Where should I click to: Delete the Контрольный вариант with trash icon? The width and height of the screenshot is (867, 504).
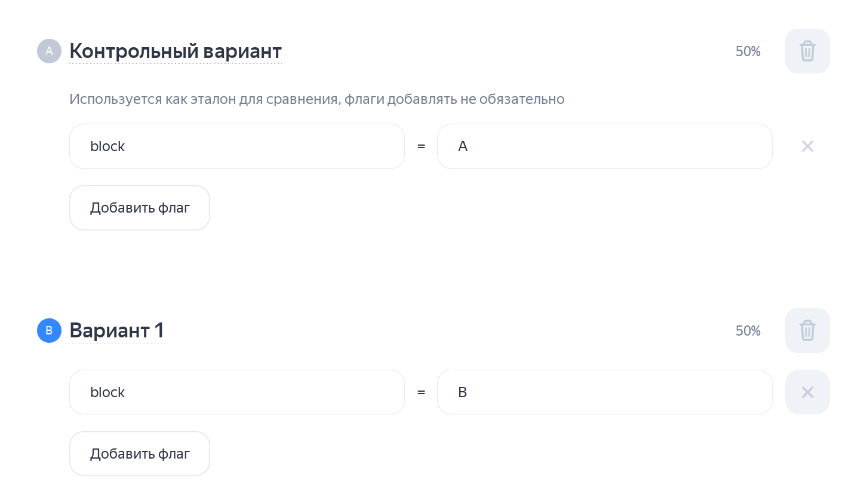click(807, 51)
